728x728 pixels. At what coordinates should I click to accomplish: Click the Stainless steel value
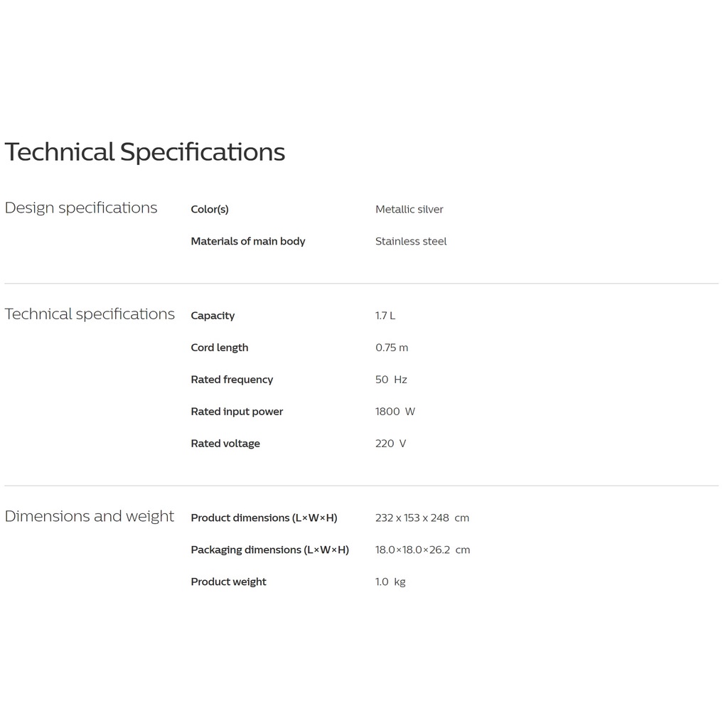pos(411,241)
